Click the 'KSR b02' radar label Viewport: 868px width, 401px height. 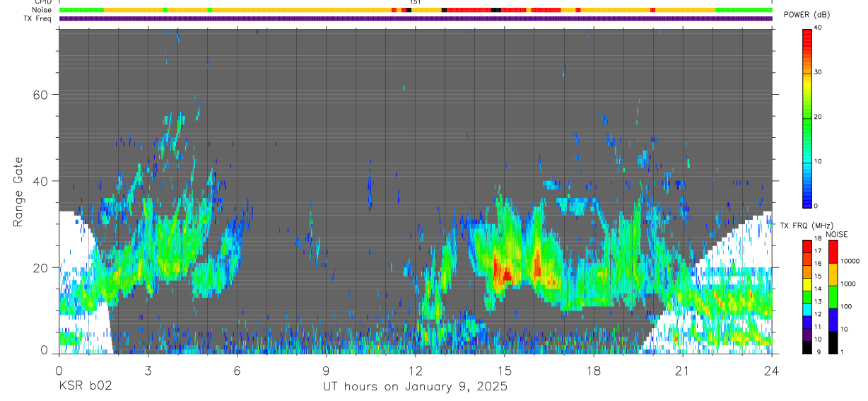[x=85, y=387]
